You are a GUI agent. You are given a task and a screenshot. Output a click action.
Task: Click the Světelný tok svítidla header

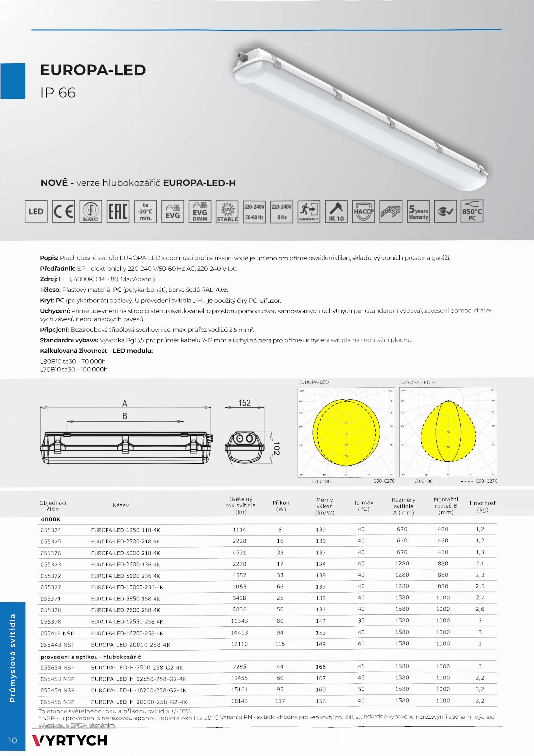pos(241,505)
